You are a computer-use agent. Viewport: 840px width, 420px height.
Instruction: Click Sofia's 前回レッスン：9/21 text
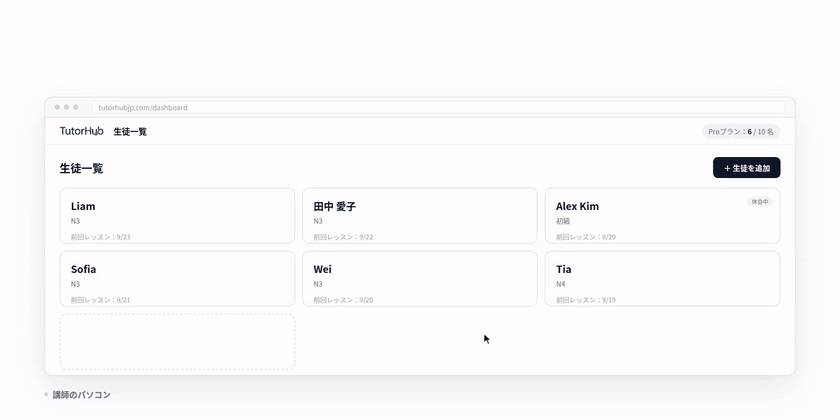click(100, 300)
